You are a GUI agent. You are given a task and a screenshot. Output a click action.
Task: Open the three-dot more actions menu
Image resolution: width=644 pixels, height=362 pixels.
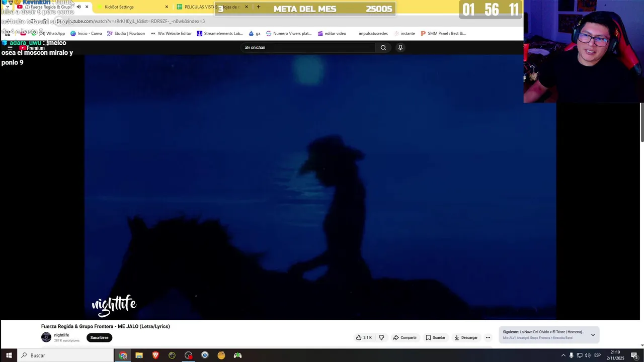tap(488, 337)
